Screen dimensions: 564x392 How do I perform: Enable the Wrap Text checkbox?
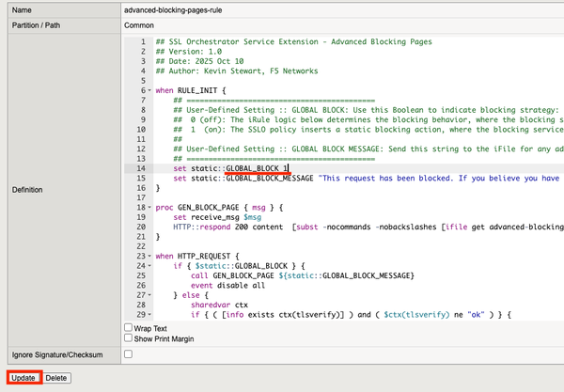click(129, 327)
